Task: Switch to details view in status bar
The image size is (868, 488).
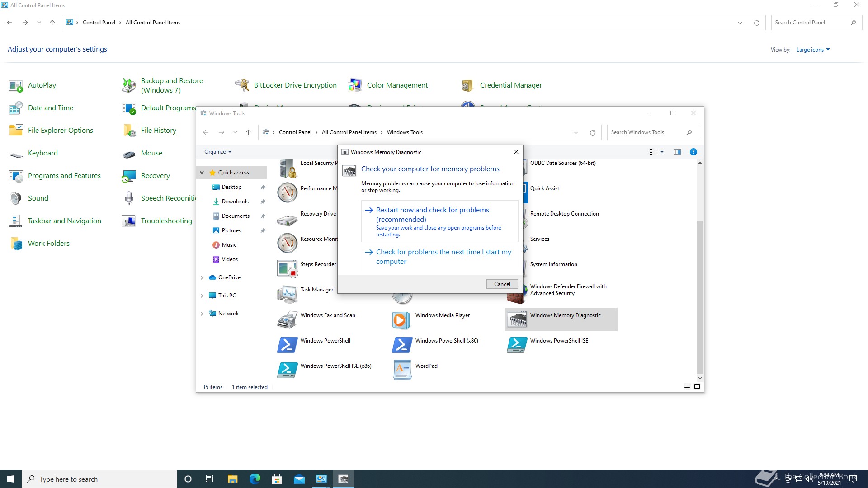Action: [687, 387]
